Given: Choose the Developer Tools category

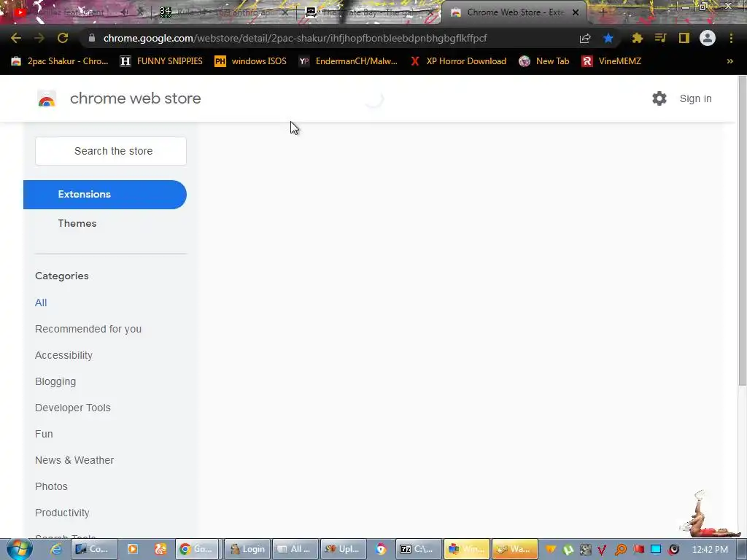Looking at the screenshot, I should [73, 408].
